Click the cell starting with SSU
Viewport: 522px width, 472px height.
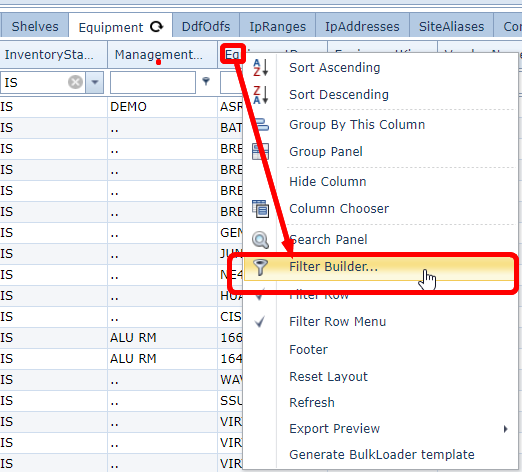[230, 401]
